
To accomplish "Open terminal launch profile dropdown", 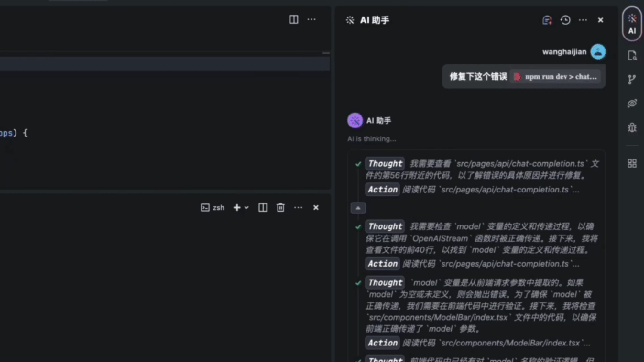I will [x=246, y=208].
